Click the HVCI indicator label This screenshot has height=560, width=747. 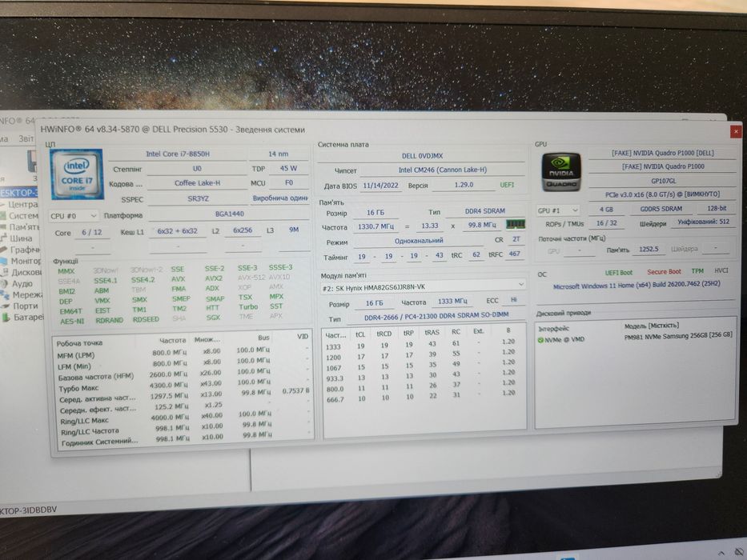pos(721,270)
